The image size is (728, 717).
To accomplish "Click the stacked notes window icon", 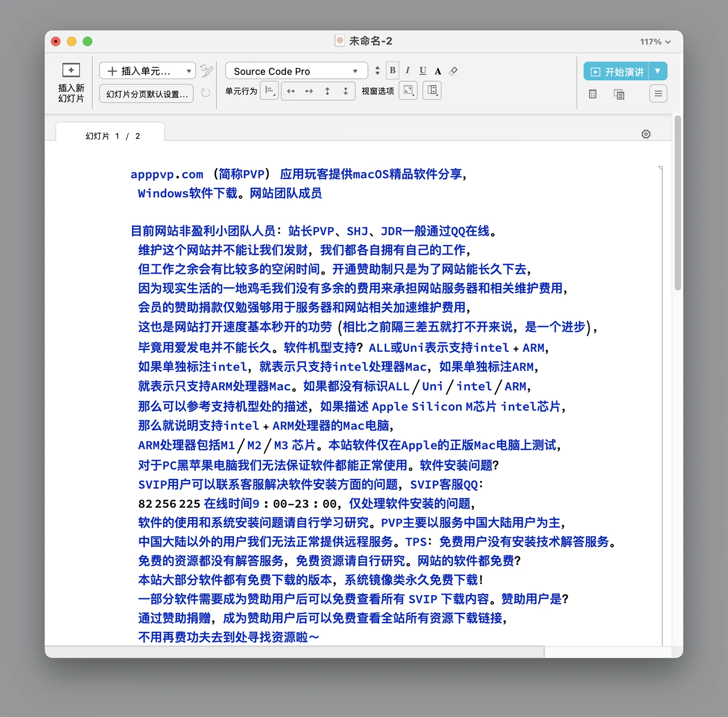I will 619,94.
